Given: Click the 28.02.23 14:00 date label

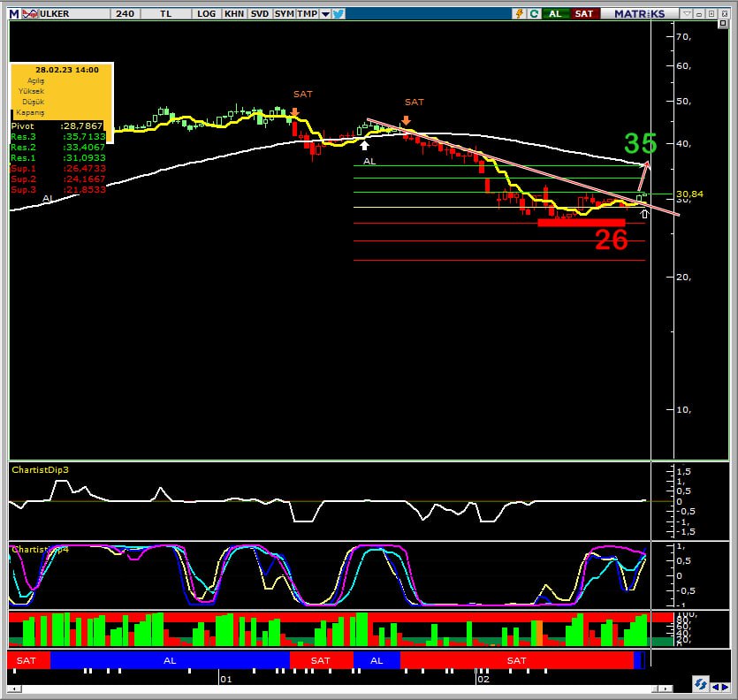Looking at the screenshot, I should [x=67, y=70].
